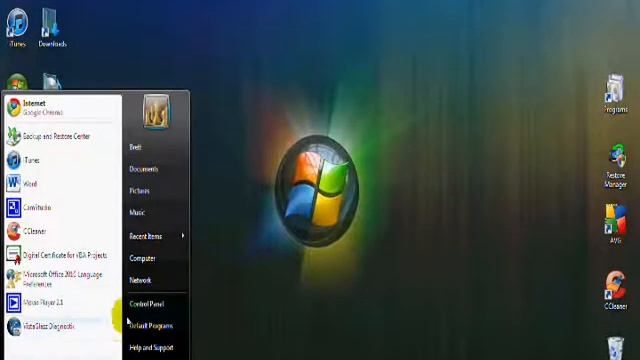640x360 pixels.
Task: Select CCleaner label in Start menu
Action: (x=34, y=231)
